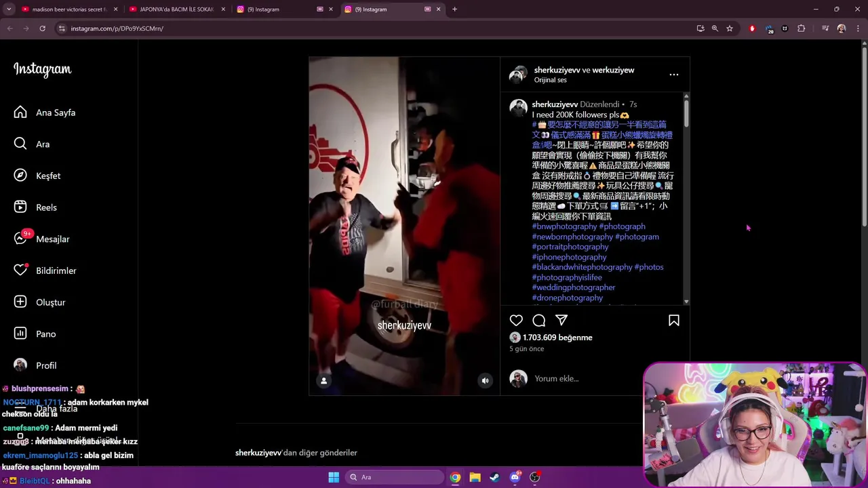868x488 pixels.
Task: Open browser zoom magnifier icon
Action: click(715, 28)
